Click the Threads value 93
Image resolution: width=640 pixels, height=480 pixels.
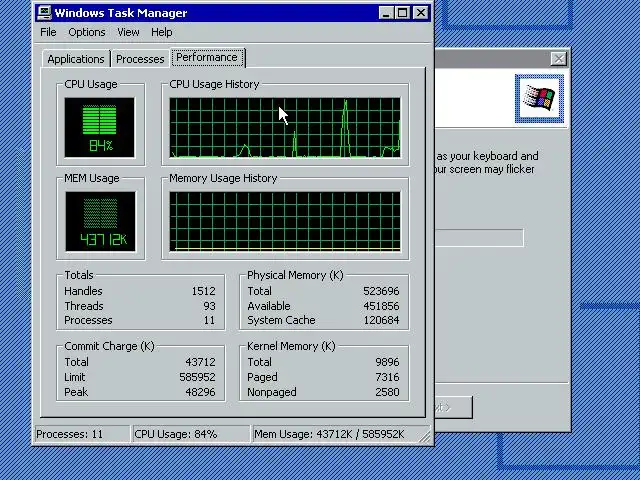point(209,306)
